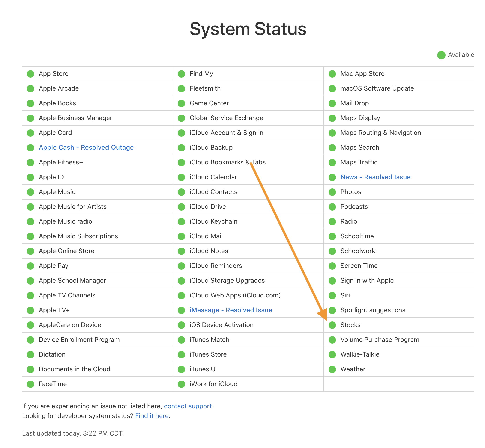Click the status dot beside Mac App Store
485x448 pixels.
tap(332, 74)
